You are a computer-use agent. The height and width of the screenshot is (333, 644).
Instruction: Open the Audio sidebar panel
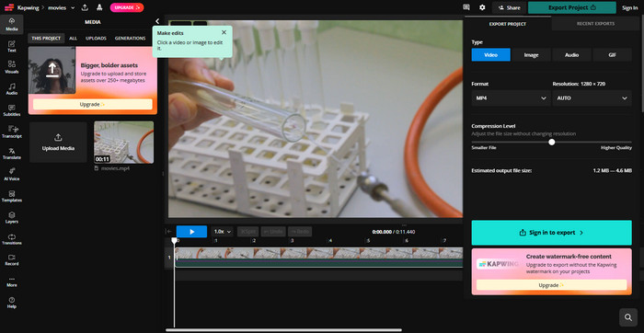tap(11, 88)
